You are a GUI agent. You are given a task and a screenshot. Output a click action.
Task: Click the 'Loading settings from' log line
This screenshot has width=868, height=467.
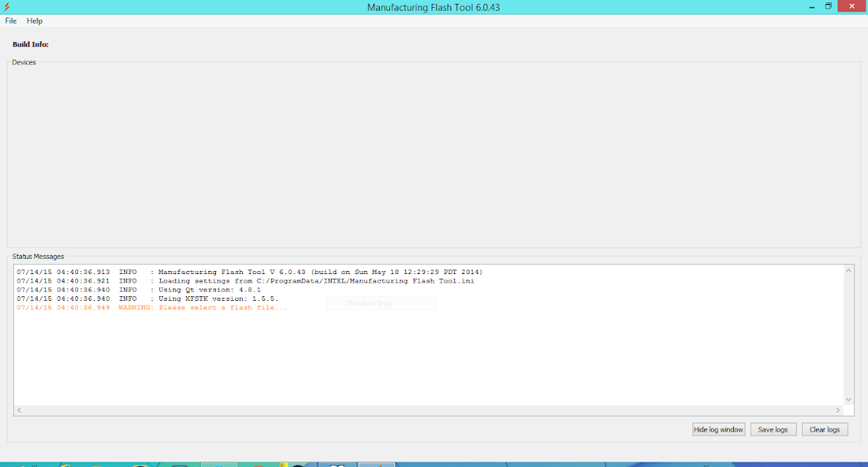[x=245, y=281]
